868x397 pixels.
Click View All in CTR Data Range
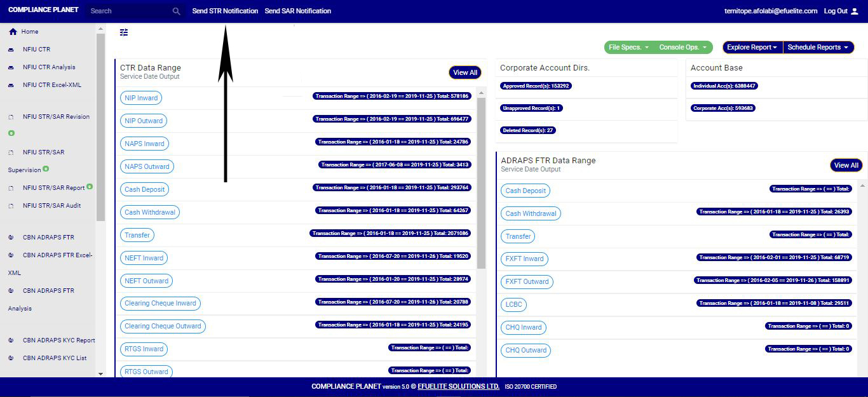[x=465, y=72]
